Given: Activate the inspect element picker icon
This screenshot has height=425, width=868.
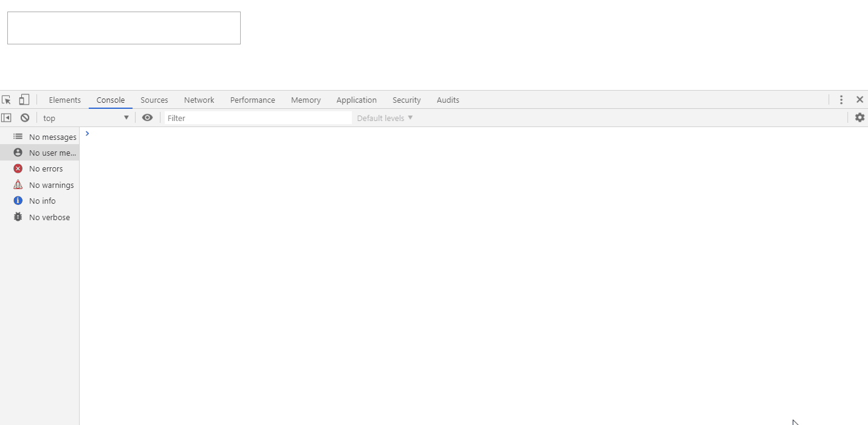Looking at the screenshot, I should click(6, 100).
